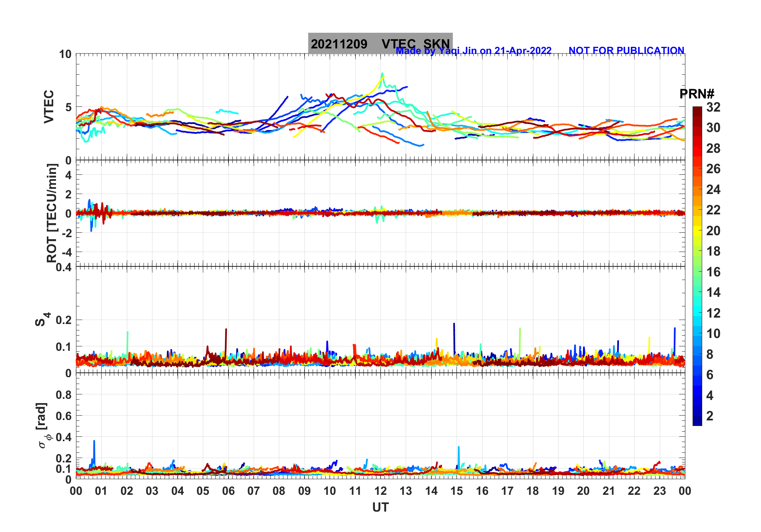Click the 'NOT FOR PUBLICATION' text
Screen dimensions: 761x532
click(x=626, y=51)
